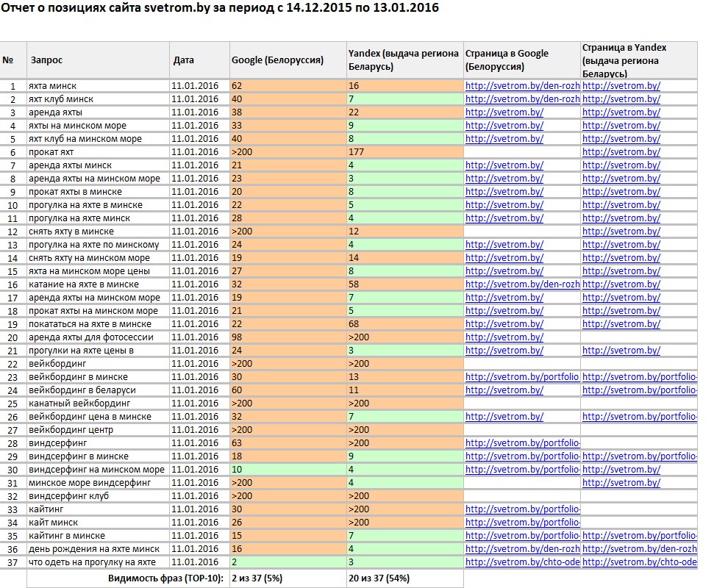Open Yandex page link for row 'яхт клуб минск'
The height and width of the screenshot is (588, 714).
click(621, 98)
